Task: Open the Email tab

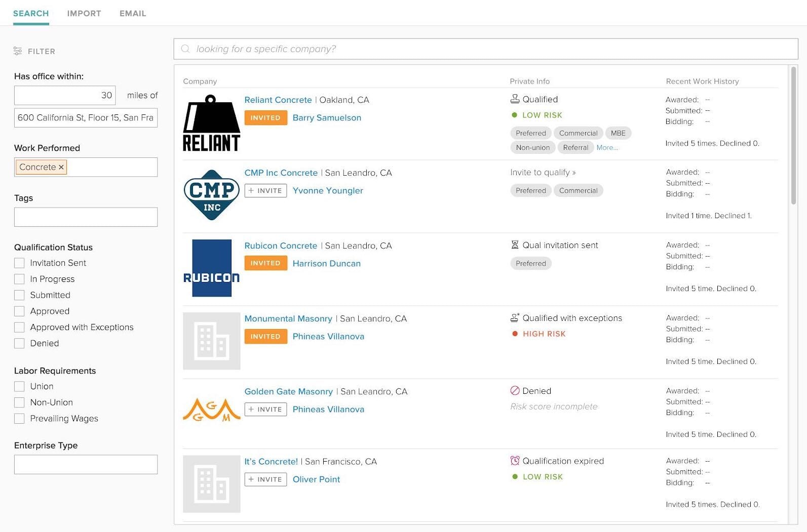Action: point(133,13)
